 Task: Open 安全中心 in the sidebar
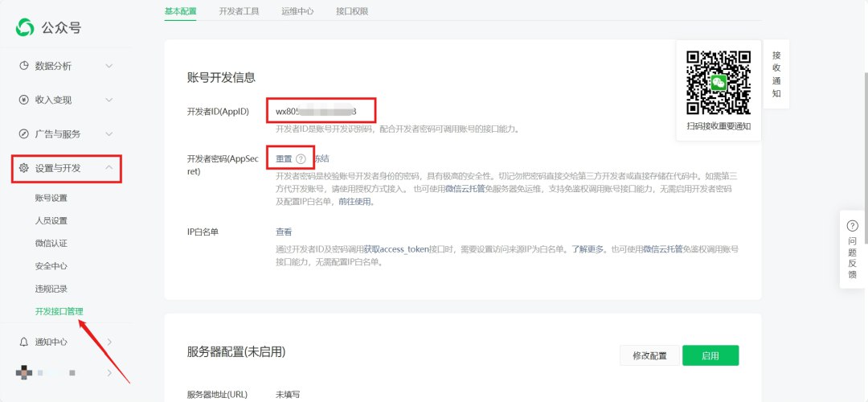coord(51,266)
